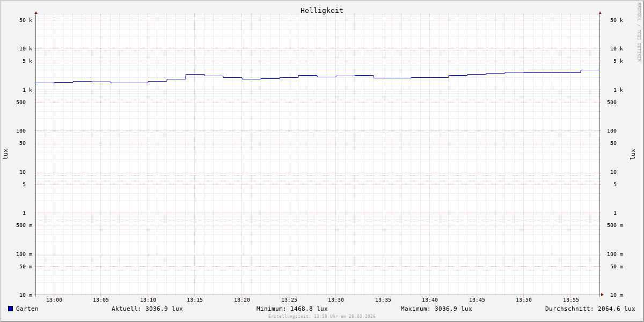Click the right axis 10 m label
The image size is (644, 322).
(x=616, y=295)
